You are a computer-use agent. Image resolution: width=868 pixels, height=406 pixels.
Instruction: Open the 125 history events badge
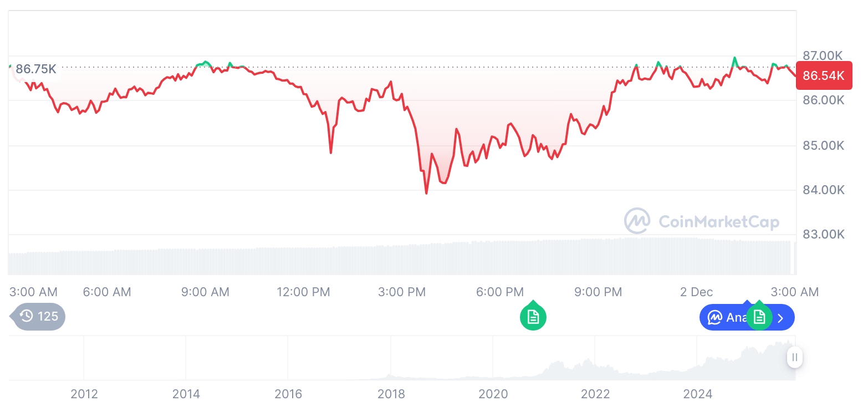click(39, 317)
